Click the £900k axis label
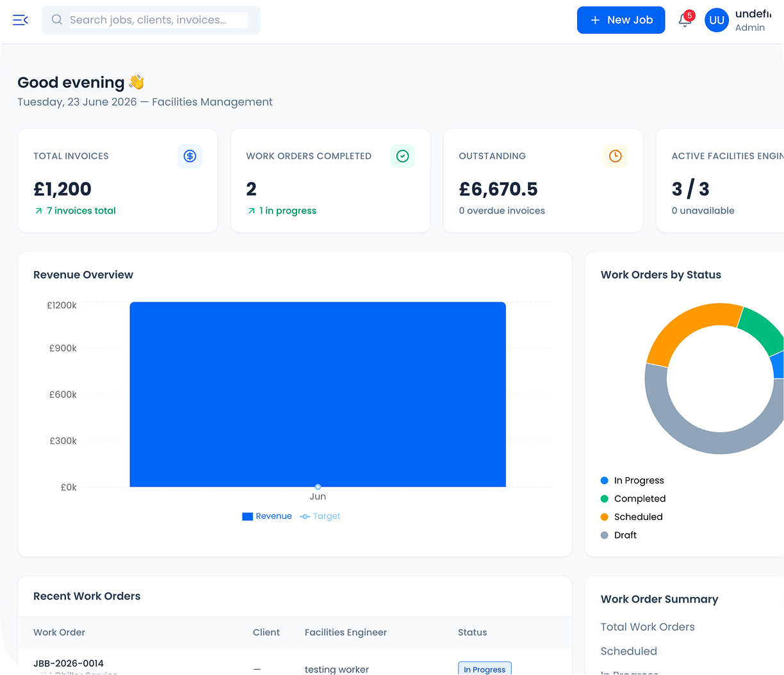784x675 pixels. point(63,348)
